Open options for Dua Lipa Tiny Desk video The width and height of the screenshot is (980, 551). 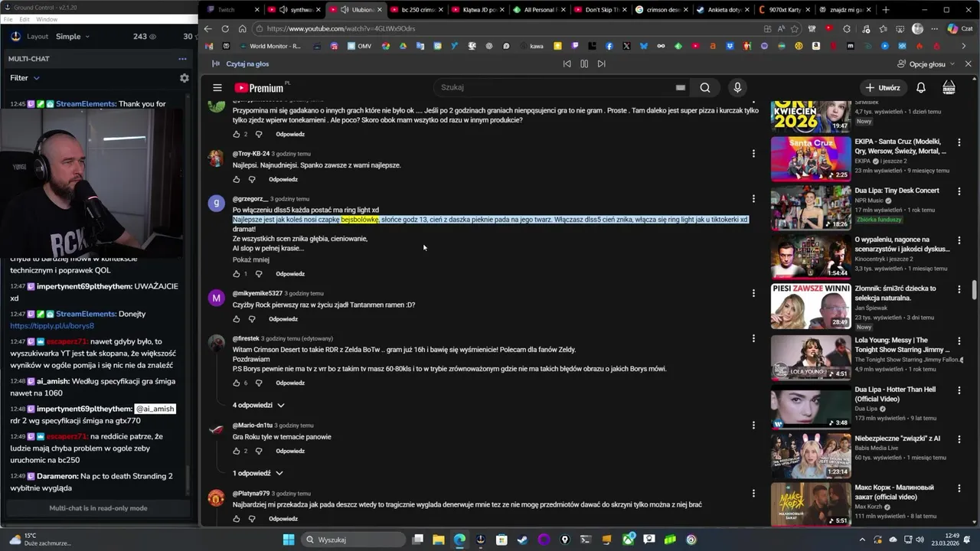pyautogui.click(x=959, y=191)
